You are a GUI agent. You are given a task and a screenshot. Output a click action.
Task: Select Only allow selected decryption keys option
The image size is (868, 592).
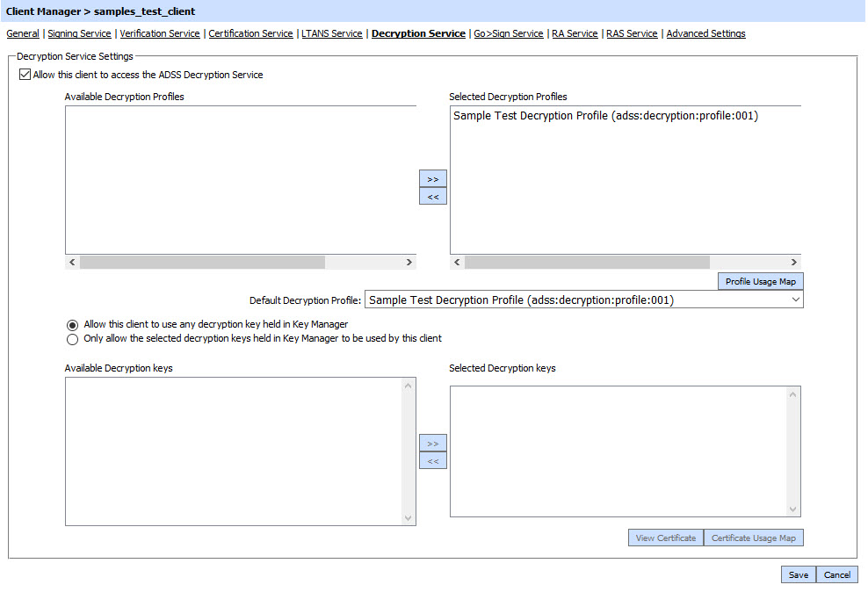(x=73, y=339)
